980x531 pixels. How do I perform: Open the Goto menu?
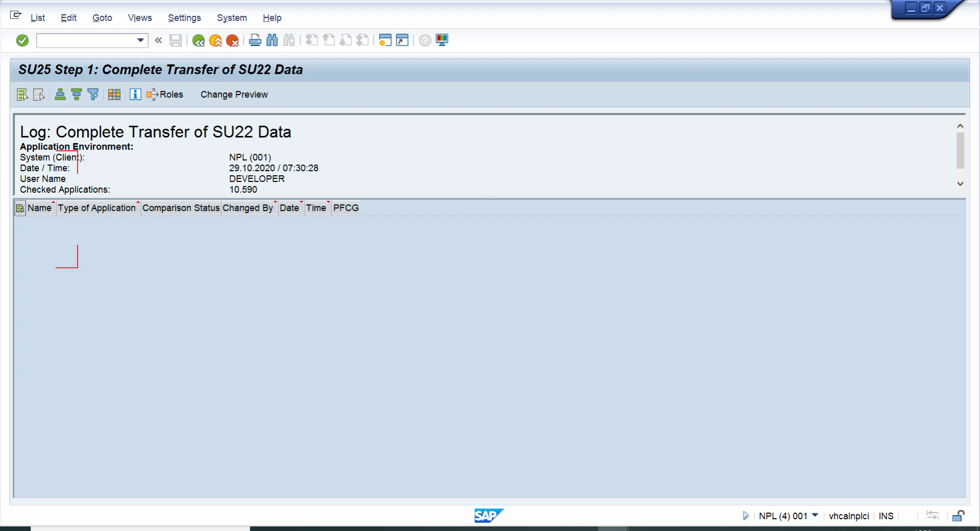click(102, 18)
